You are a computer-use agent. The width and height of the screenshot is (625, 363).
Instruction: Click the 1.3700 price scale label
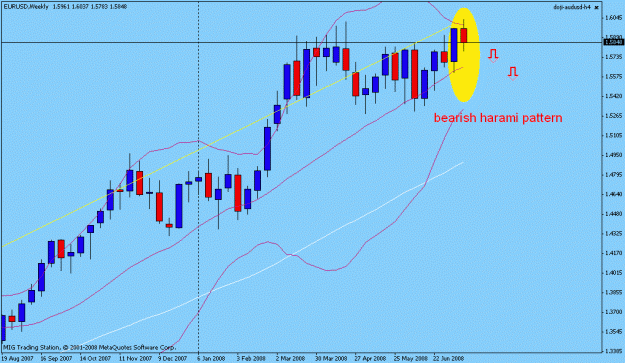613,312
